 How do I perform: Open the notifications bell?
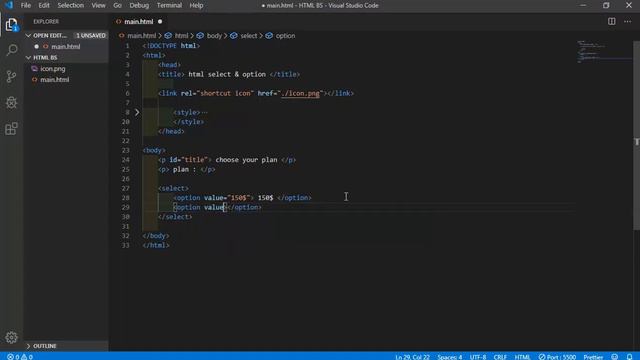(x=629, y=357)
